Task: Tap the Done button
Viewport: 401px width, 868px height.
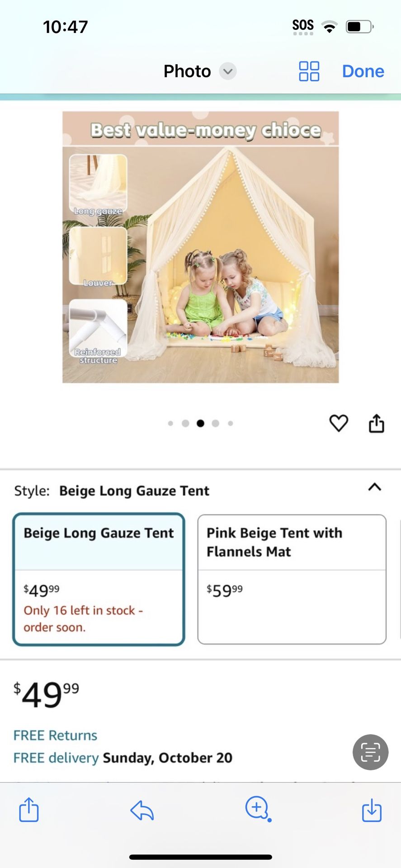Action: [363, 71]
